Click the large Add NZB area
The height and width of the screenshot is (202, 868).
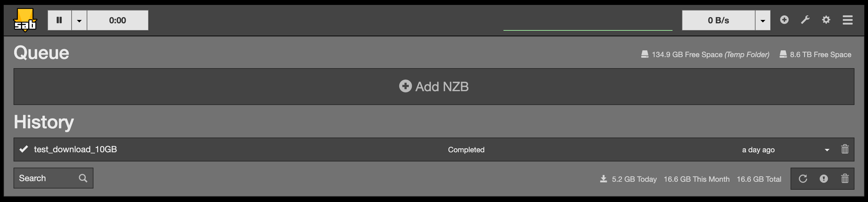tap(434, 87)
